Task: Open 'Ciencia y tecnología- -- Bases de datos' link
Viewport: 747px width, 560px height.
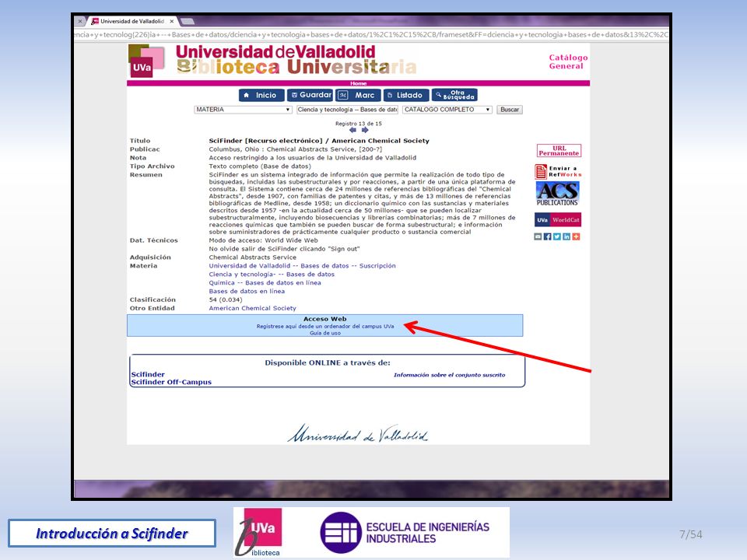Action: 272,275
